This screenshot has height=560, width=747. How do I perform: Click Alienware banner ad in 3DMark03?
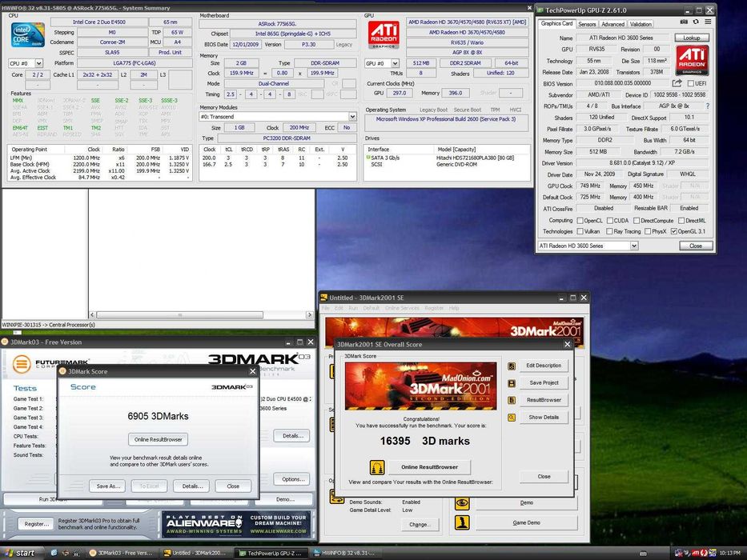pos(236,524)
